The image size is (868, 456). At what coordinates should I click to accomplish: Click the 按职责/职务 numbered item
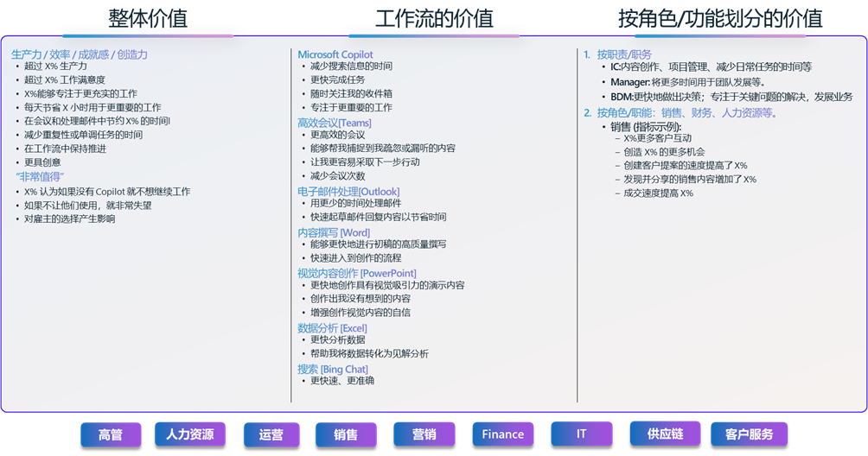click(x=624, y=54)
